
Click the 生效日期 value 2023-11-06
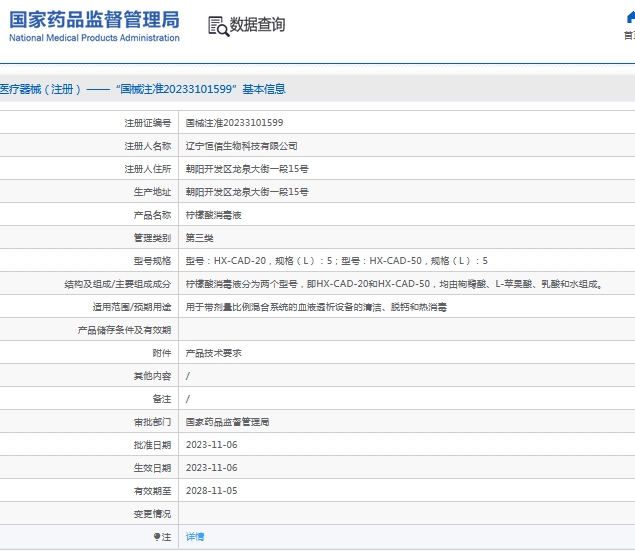click(211, 468)
